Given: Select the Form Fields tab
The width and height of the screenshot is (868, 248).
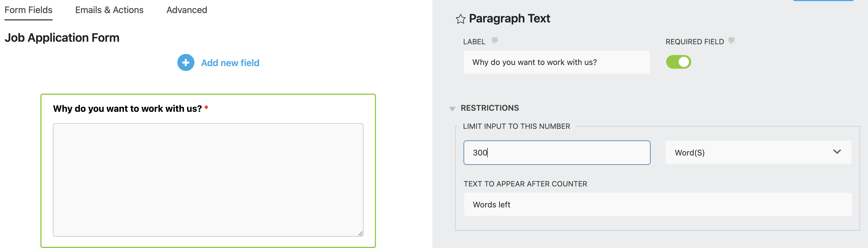Looking at the screenshot, I should [x=28, y=10].
